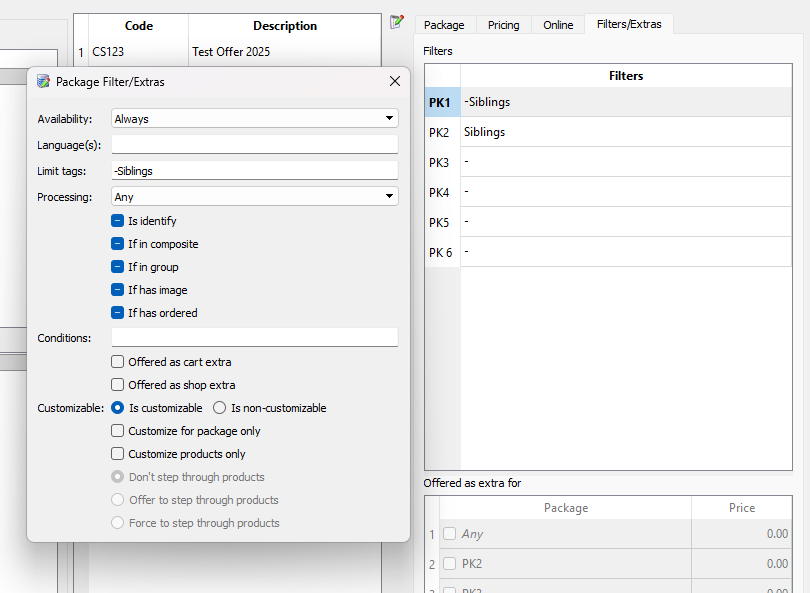Enable 'Offered as cart extra'

[118, 362]
